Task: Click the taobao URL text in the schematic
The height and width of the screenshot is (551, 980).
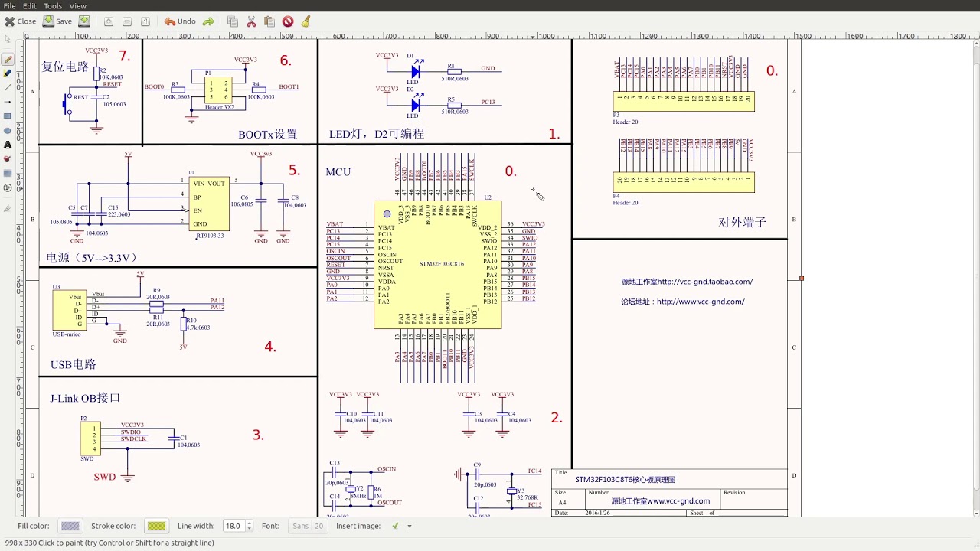Action: coord(687,282)
